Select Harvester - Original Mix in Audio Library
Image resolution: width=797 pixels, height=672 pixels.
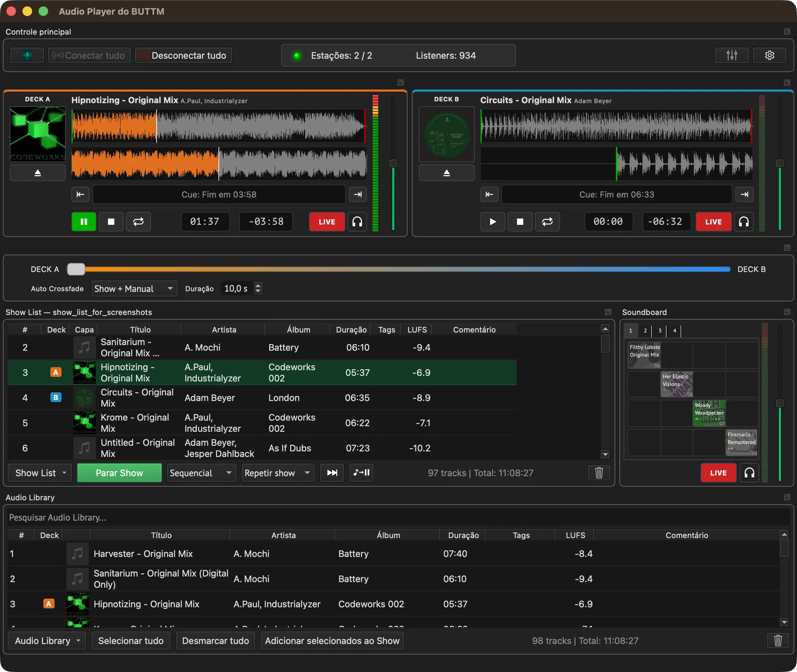pyautogui.click(x=394, y=553)
